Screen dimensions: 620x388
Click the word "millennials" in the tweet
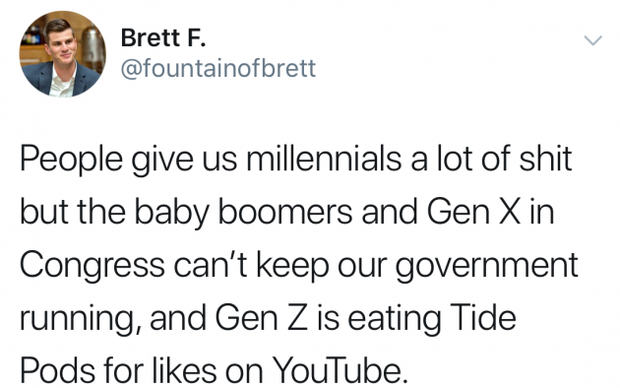[323, 159]
